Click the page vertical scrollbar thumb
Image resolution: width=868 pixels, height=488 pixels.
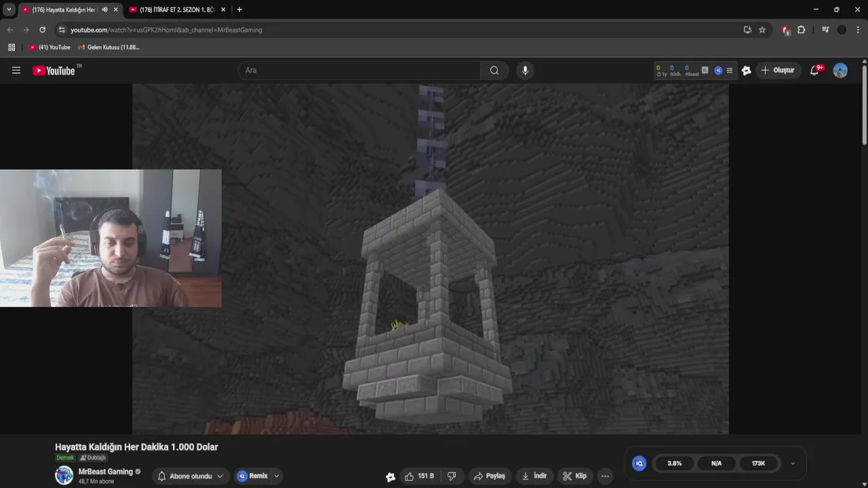click(x=865, y=105)
